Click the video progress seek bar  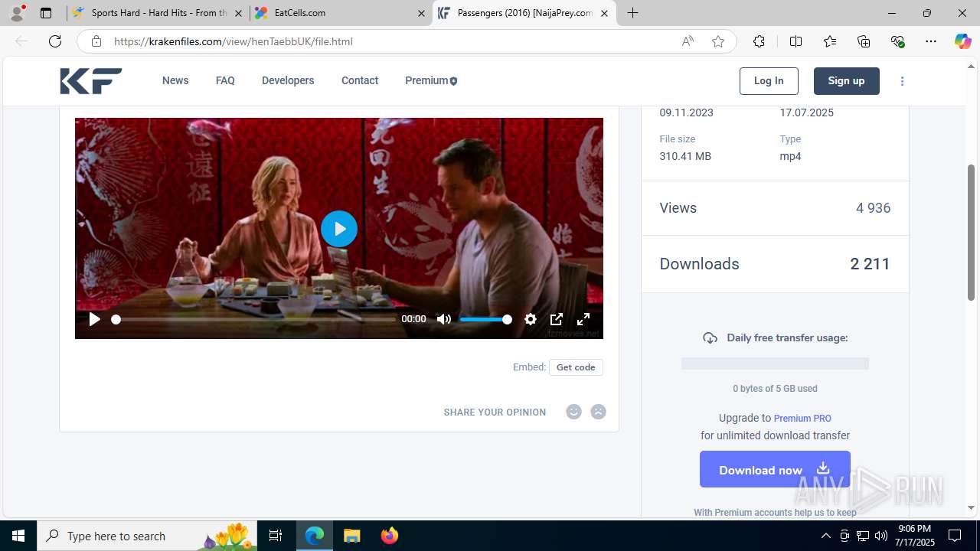click(255, 319)
